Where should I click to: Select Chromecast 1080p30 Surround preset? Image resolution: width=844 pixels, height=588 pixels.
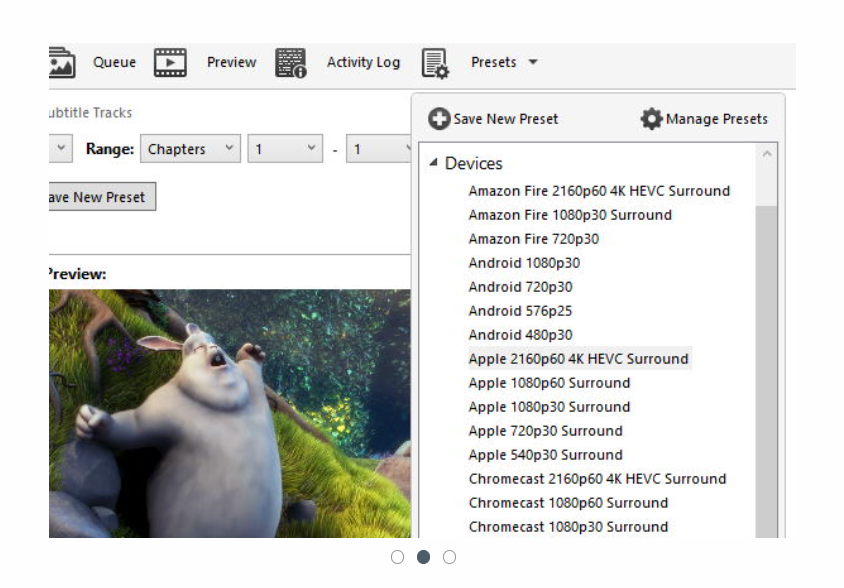tap(568, 527)
